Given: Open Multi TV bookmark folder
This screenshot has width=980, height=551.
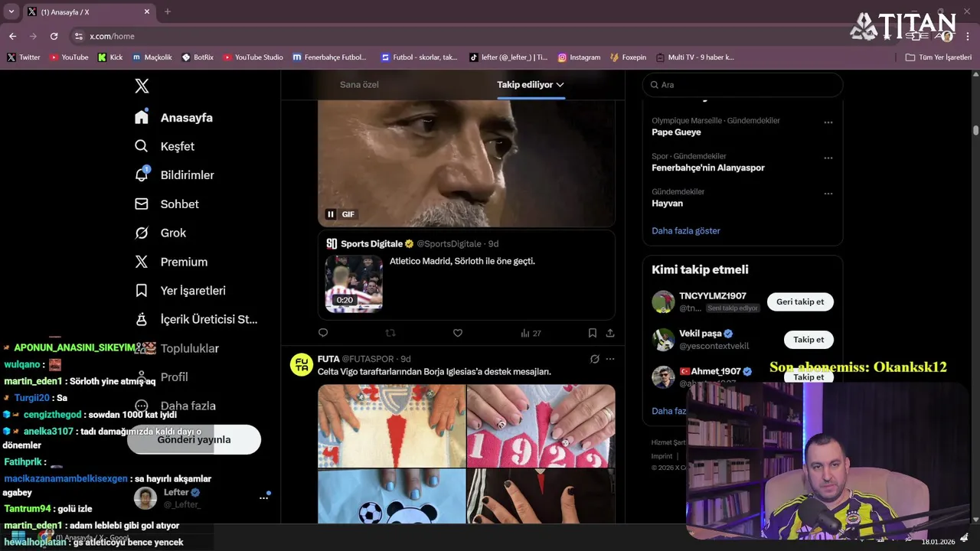Looking at the screenshot, I should click(694, 57).
